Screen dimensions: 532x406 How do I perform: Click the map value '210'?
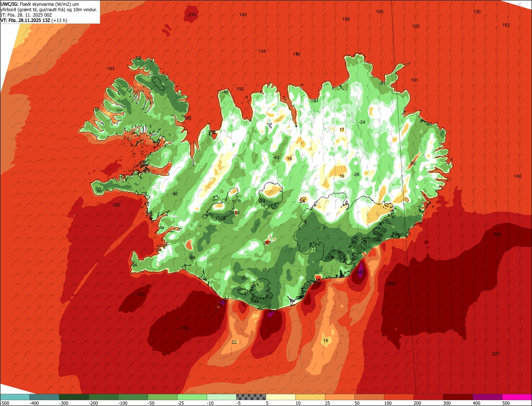coord(192,15)
